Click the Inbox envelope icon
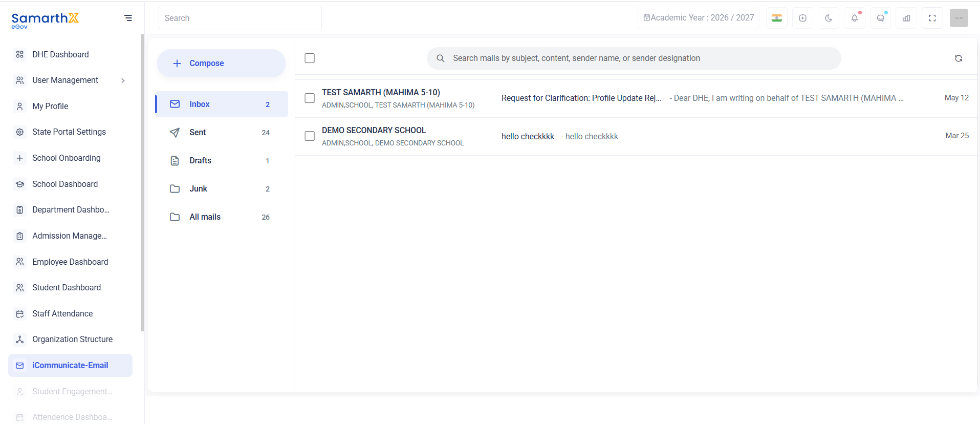This screenshot has height=424, width=980. click(x=175, y=104)
